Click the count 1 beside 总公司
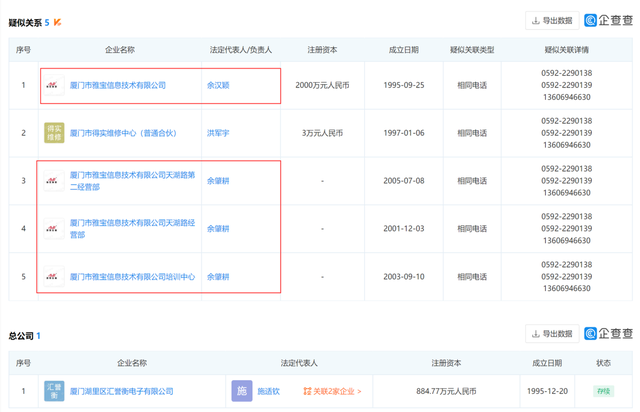The width and height of the screenshot is (640, 412). pyautogui.click(x=38, y=336)
